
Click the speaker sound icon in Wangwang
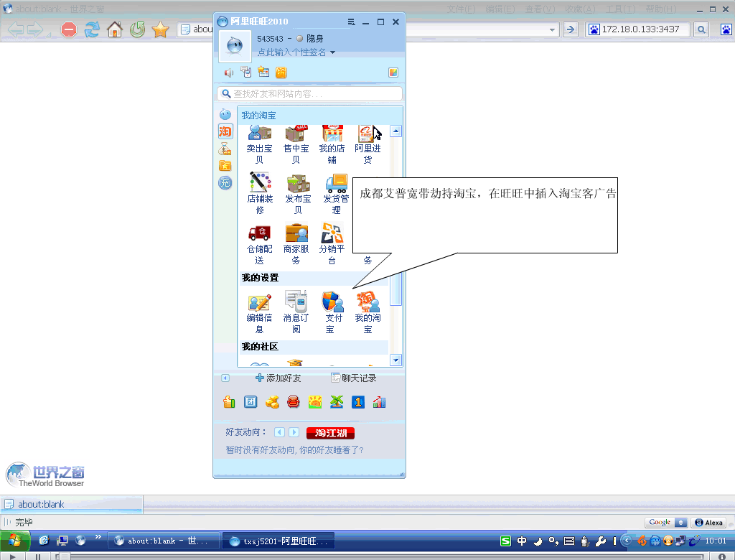229,73
